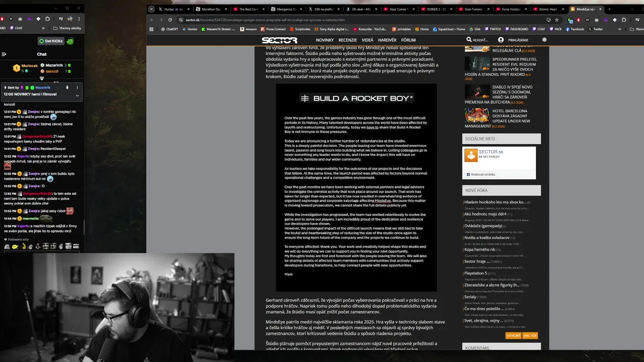Click the VIAC FÓR button
This screenshot has width=644, height=362.
click(530, 335)
